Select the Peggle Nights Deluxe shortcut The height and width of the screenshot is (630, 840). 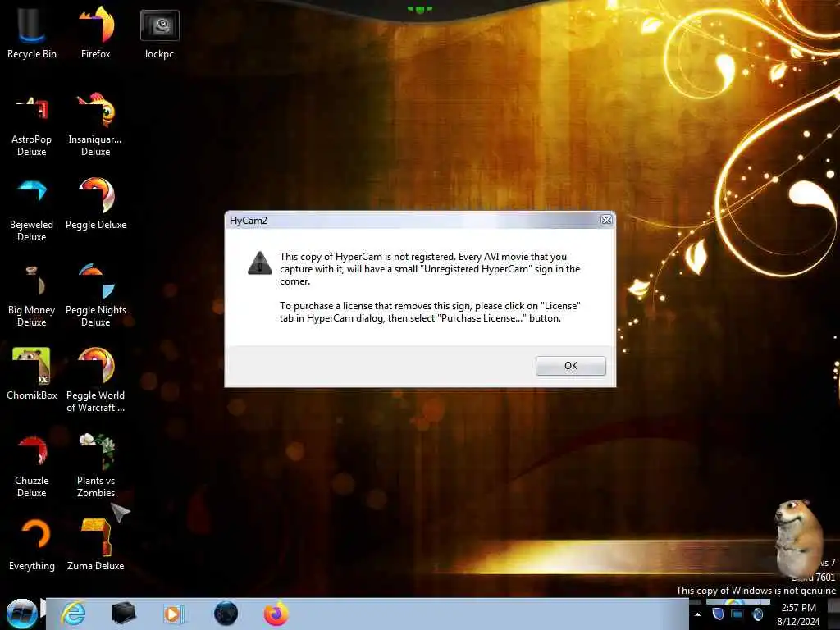[96, 296]
